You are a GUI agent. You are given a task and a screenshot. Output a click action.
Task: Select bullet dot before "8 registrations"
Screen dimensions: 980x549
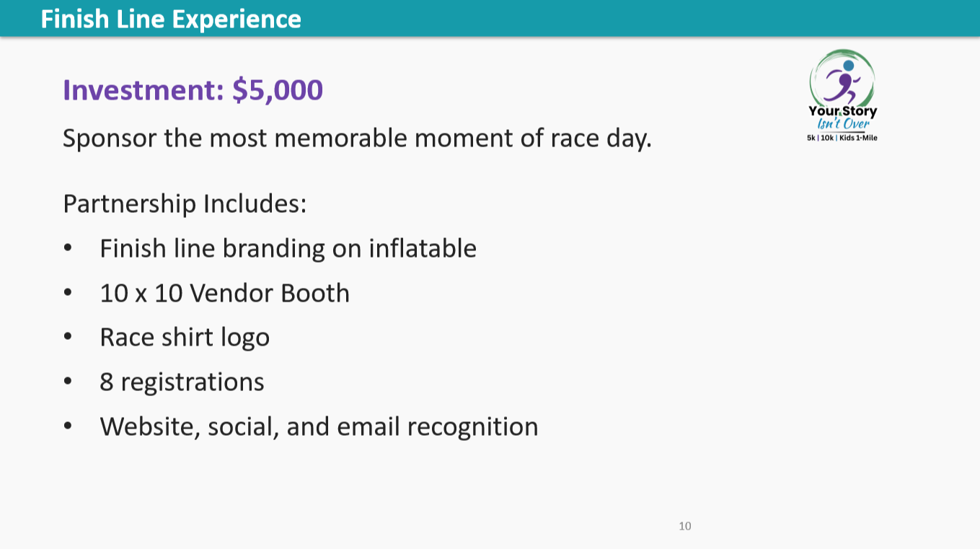pos(68,382)
